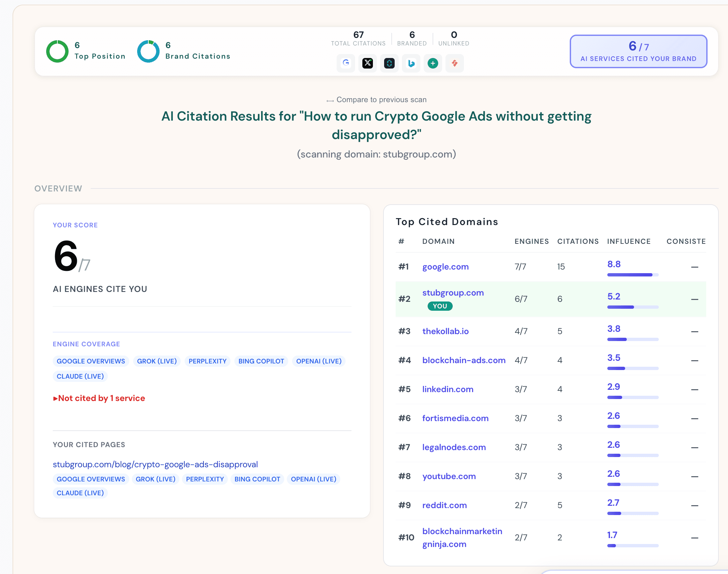Click the Overview section heading
This screenshot has height=574, width=728.
tap(58, 188)
